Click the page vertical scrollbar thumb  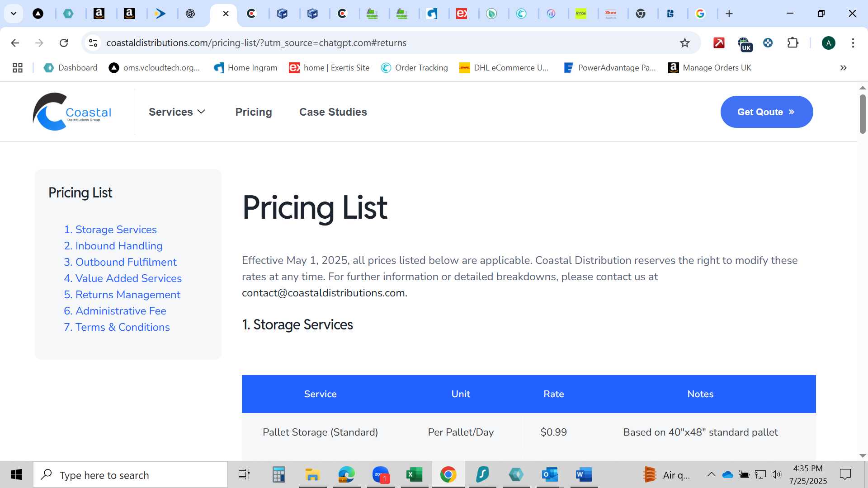[862, 114]
